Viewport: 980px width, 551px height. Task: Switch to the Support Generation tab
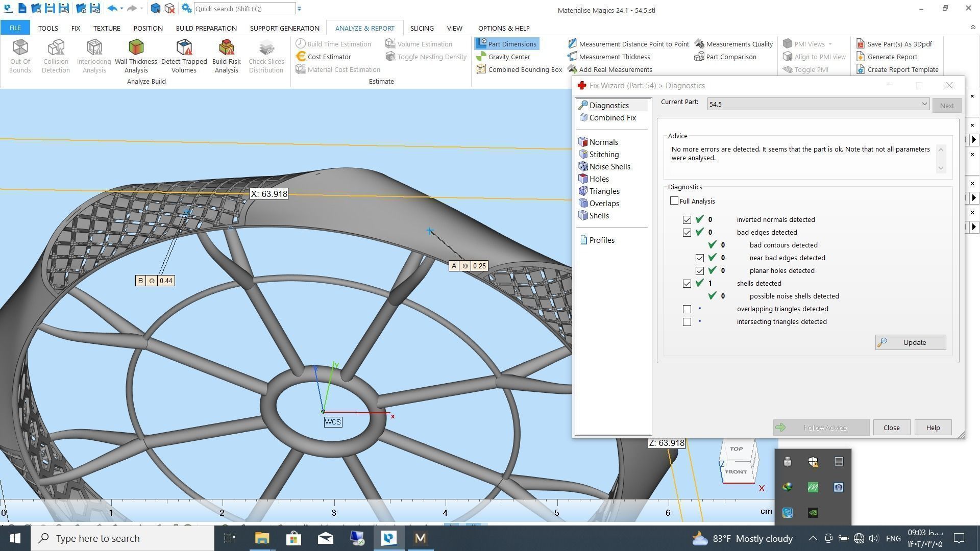(x=284, y=28)
